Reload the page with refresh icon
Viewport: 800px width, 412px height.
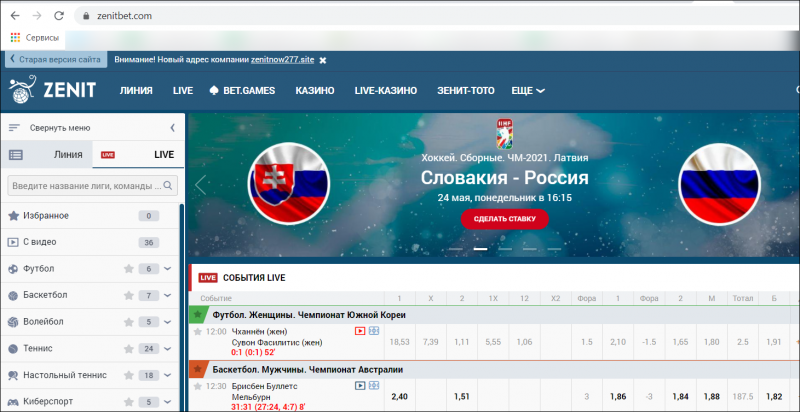(59, 16)
